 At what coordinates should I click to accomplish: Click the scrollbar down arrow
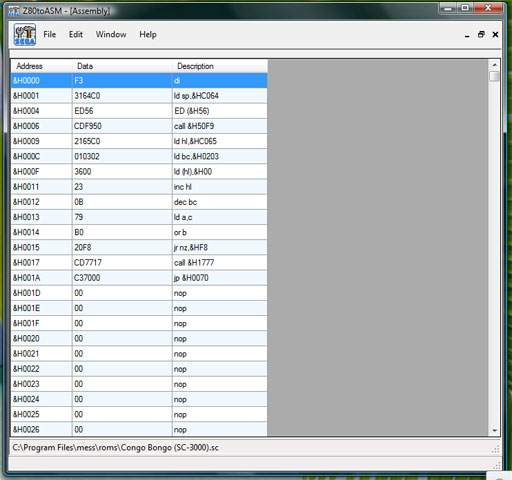pos(495,431)
